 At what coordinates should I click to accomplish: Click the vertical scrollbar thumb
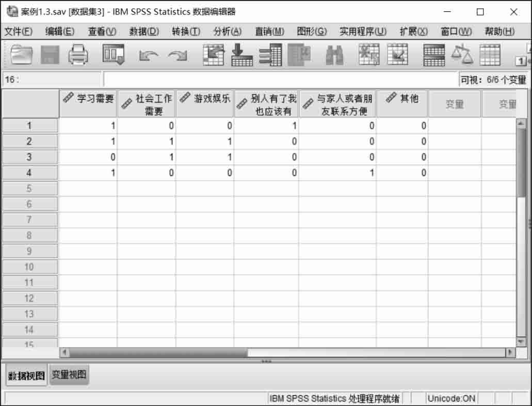point(521,163)
